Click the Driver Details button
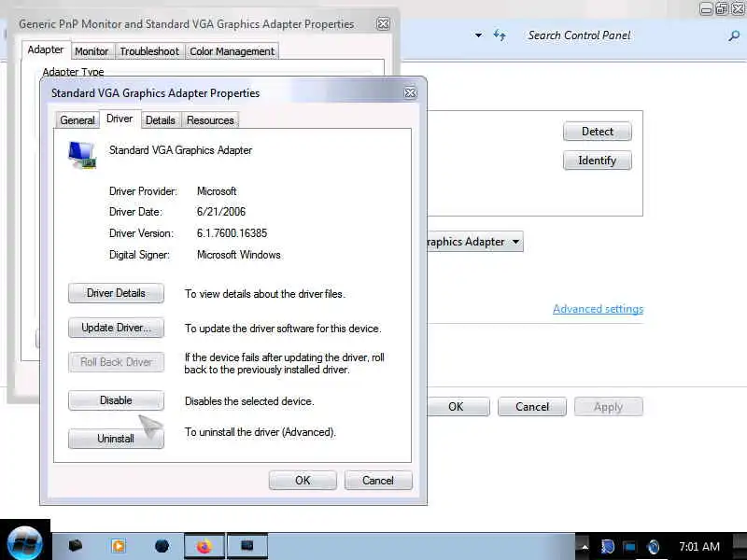Image resolution: width=747 pixels, height=560 pixels. (116, 293)
